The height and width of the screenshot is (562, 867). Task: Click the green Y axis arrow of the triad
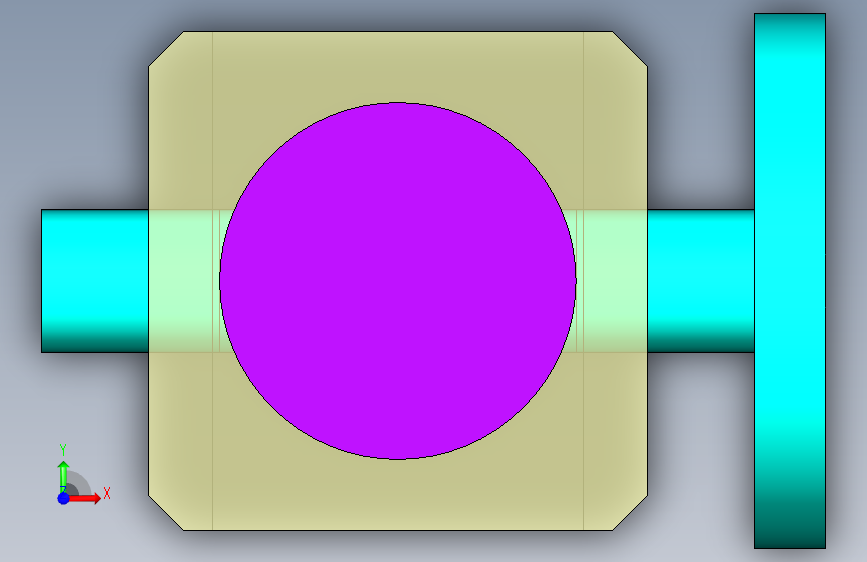coord(64,476)
